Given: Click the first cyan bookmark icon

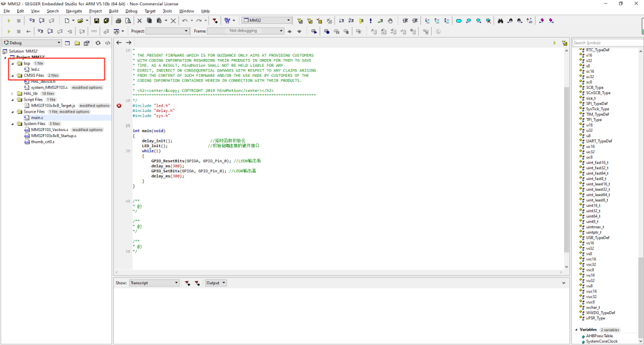Looking at the screenshot, I should pos(459,20).
